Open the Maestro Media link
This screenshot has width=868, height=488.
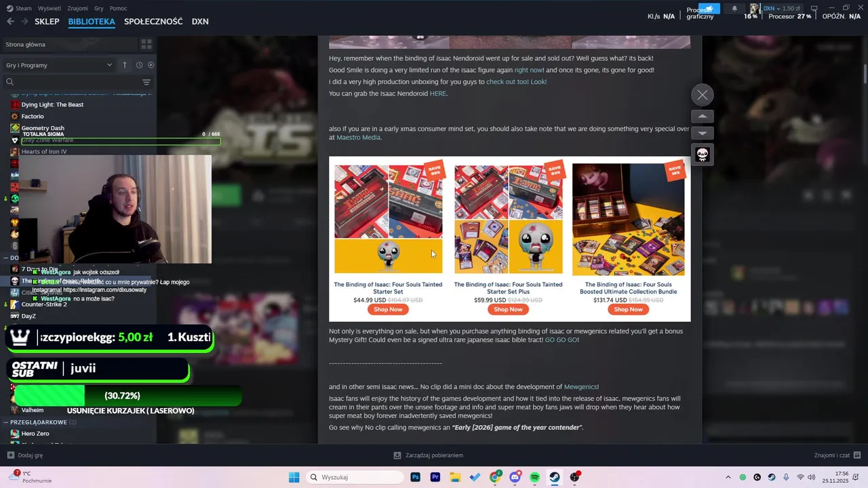pos(358,138)
